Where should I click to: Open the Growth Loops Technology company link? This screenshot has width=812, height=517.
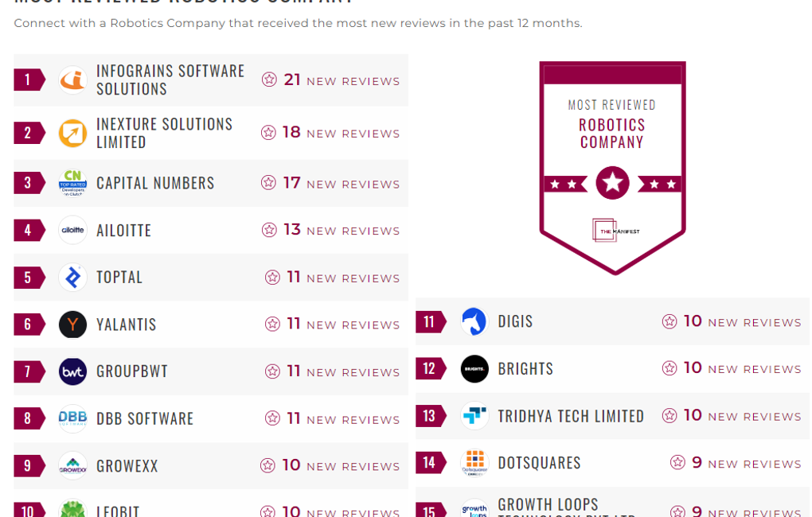click(548, 505)
